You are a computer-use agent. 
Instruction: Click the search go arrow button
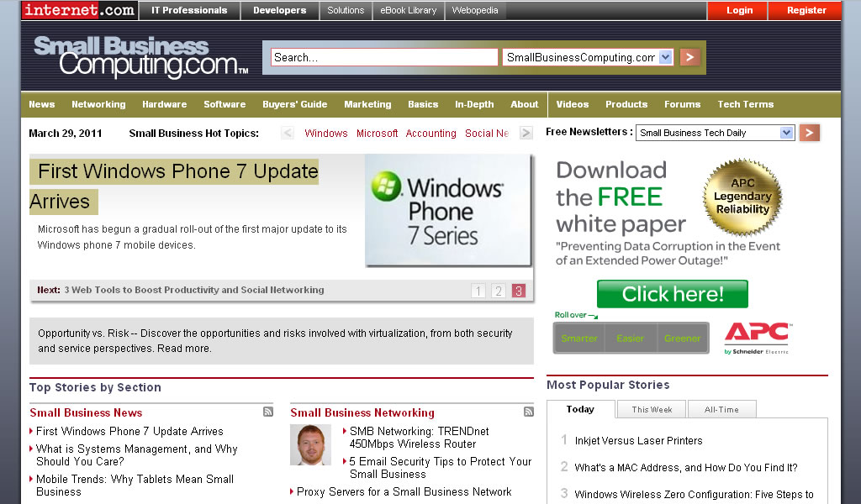pos(689,57)
